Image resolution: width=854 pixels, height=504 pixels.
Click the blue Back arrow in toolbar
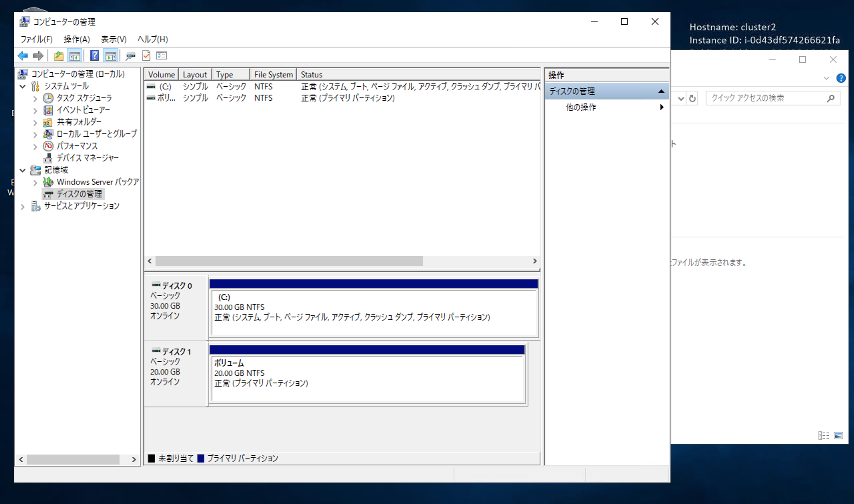(x=23, y=55)
